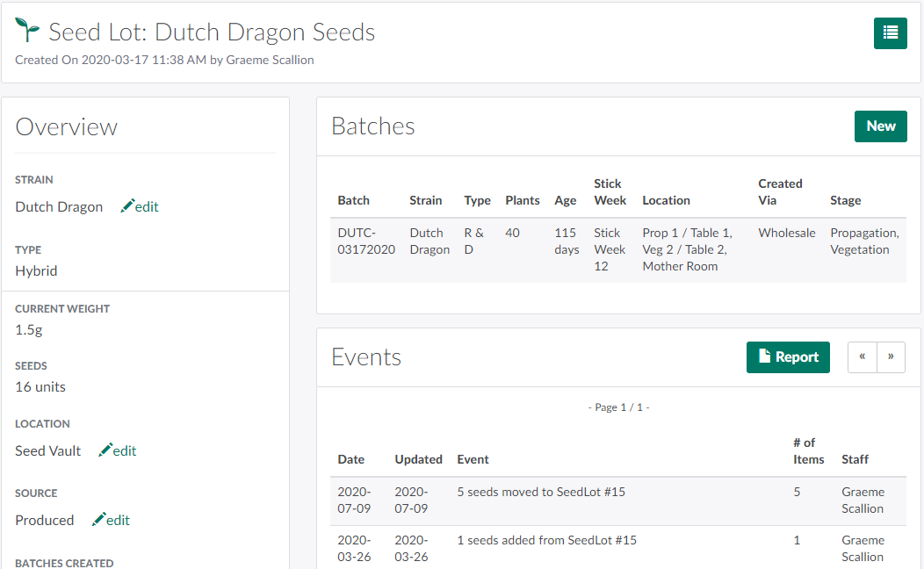Click the Stick Week column header
Viewport: 924px width, 569px height.
(610, 192)
